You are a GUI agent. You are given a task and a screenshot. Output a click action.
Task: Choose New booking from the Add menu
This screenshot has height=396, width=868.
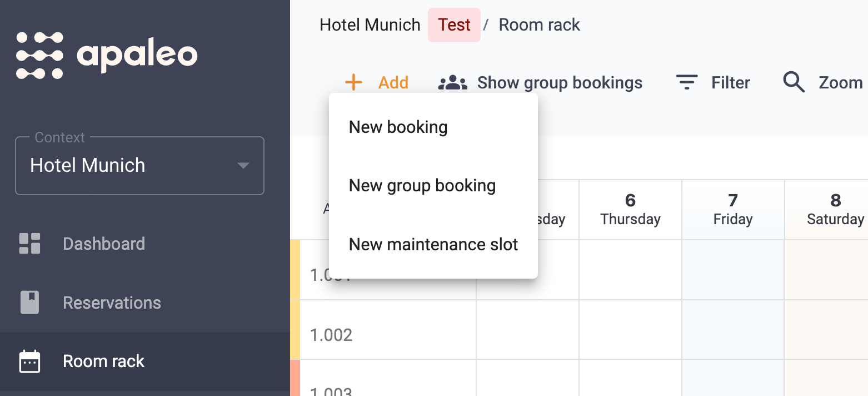(x=433, y=127)
